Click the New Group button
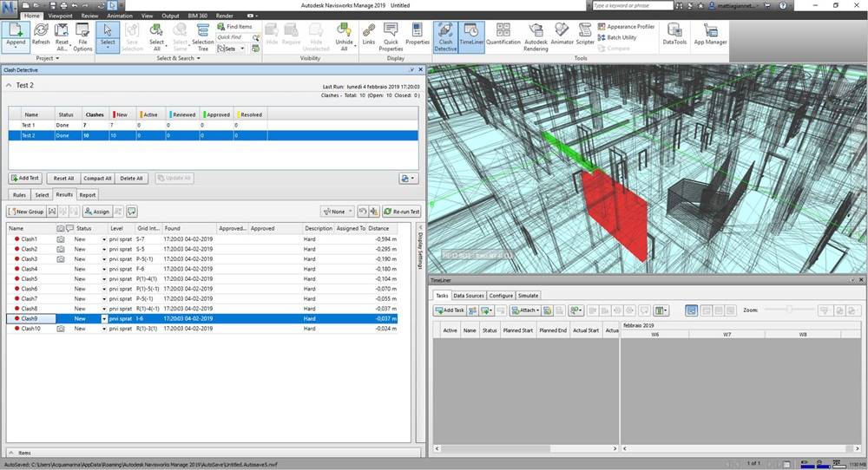This screenshot has width=868, height=470. (25, 212)
